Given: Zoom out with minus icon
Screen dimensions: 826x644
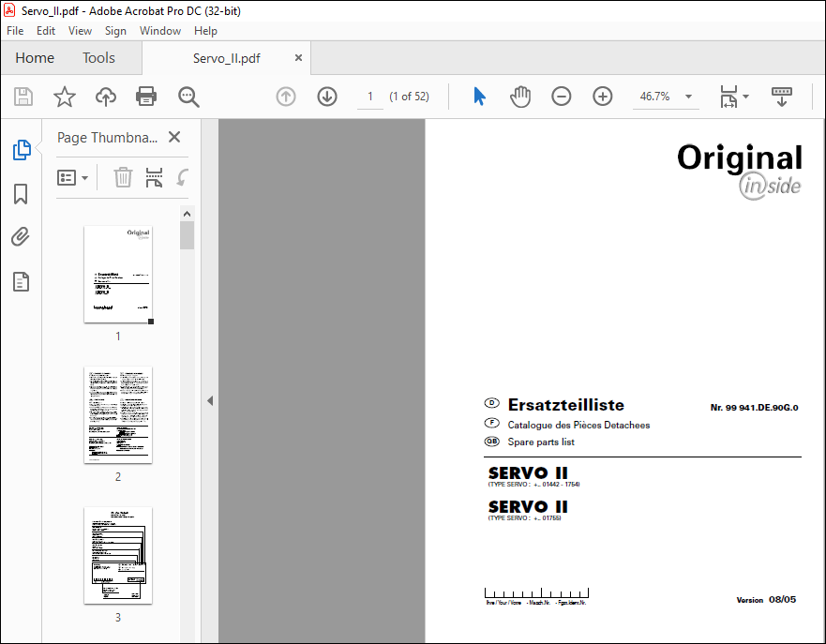Looking at the screenshot, I should click(x=561, y=97).
